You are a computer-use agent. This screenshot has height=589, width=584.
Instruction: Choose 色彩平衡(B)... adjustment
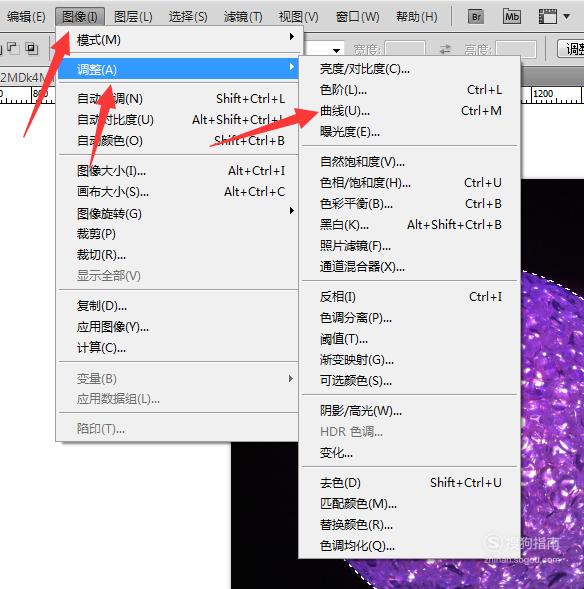[410, 204]
